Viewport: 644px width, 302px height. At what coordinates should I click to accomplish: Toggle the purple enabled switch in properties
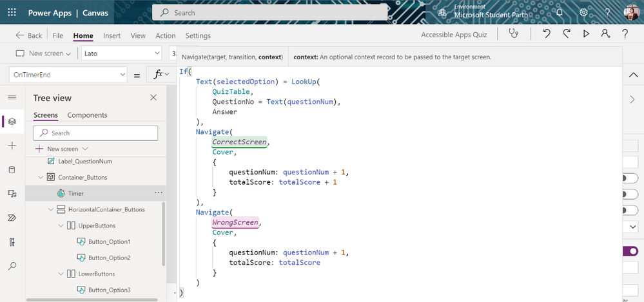coord(631,251)
